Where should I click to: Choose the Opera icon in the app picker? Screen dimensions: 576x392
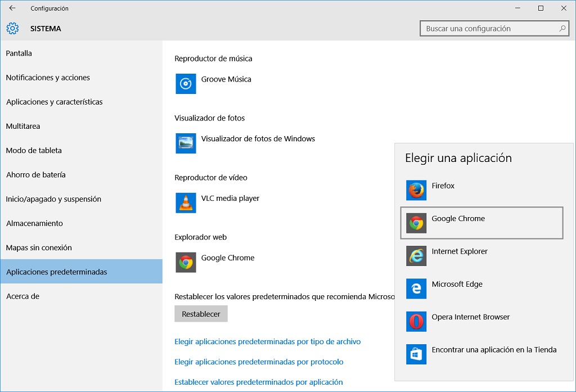(416, 322)
